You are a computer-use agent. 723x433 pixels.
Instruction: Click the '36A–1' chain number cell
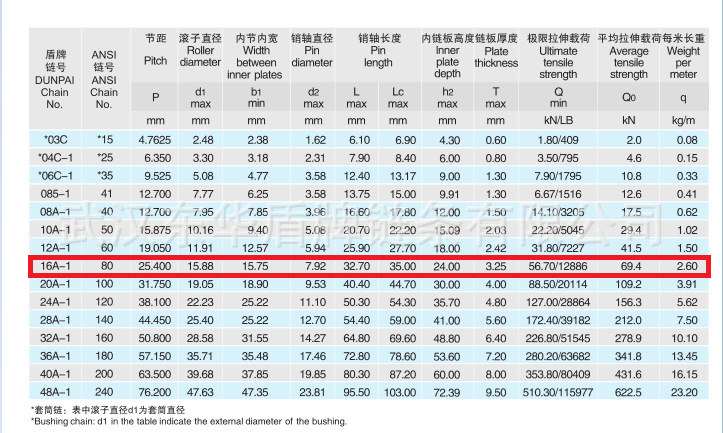tap(55, 356)
